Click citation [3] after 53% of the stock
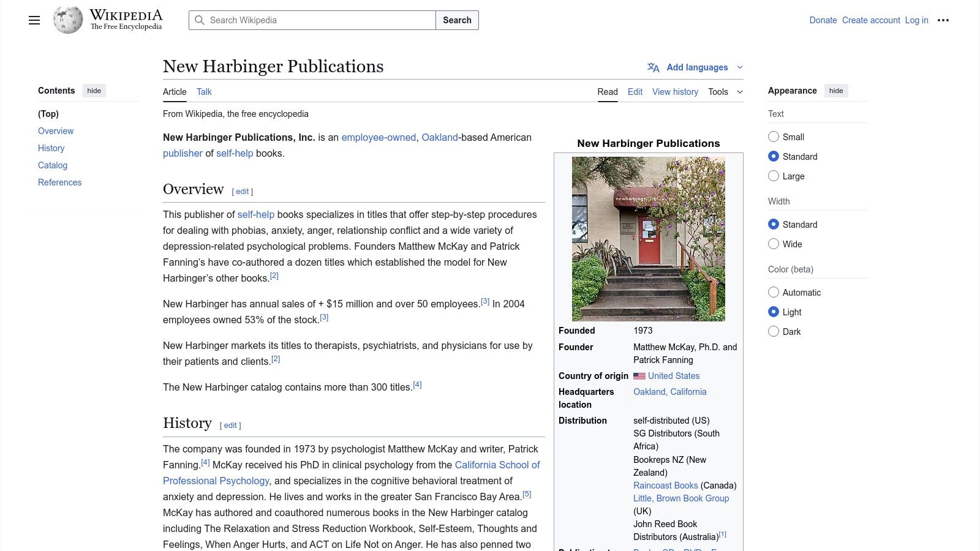 tap(324, 317)
